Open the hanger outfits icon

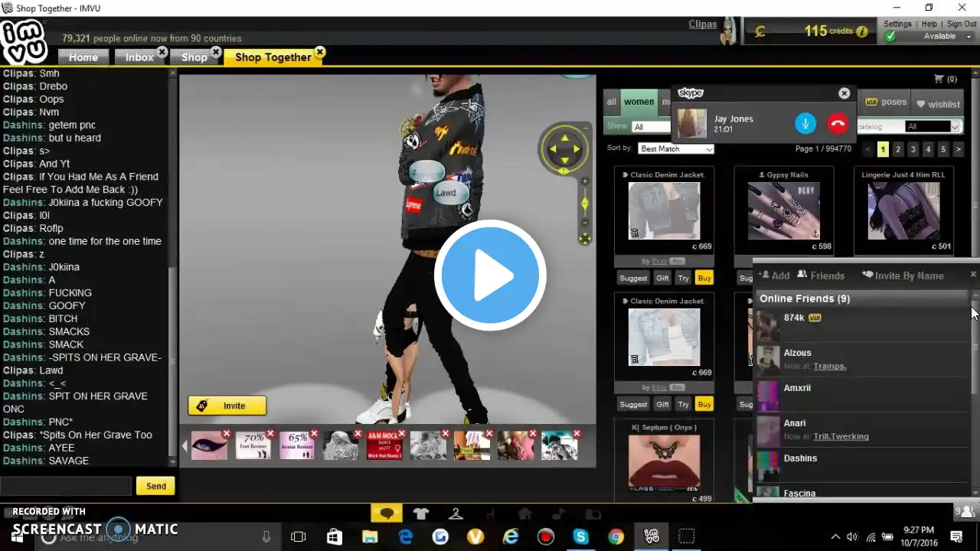456,514
